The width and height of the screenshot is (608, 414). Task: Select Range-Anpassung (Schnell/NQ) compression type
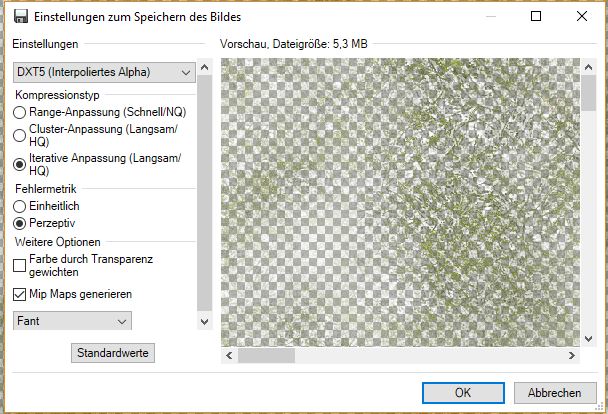(20, 114)
